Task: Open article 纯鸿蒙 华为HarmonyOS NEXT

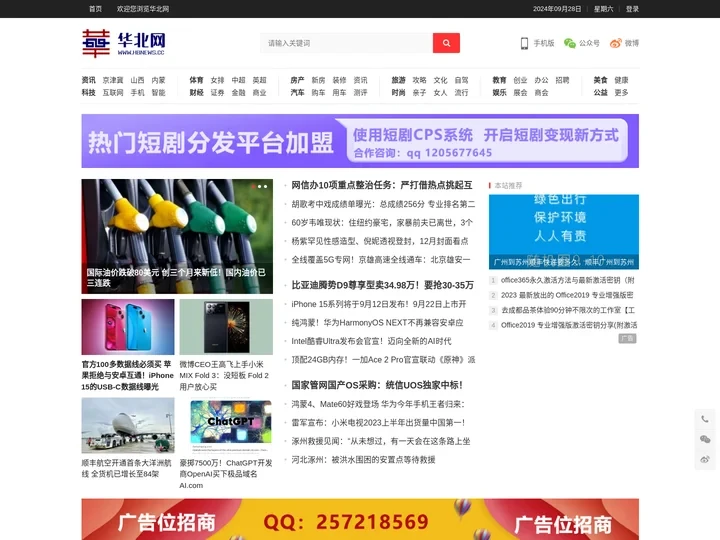Action: [x=377, y=323]
